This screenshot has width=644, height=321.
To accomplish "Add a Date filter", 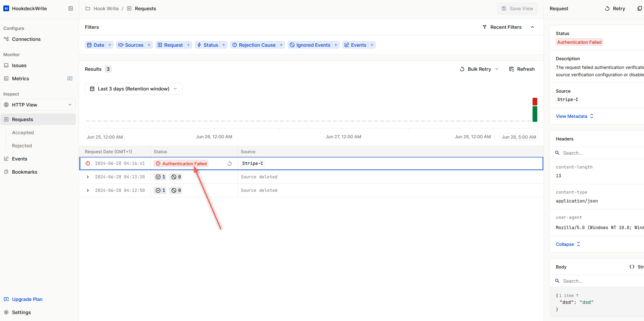I will tap(110, 45).
